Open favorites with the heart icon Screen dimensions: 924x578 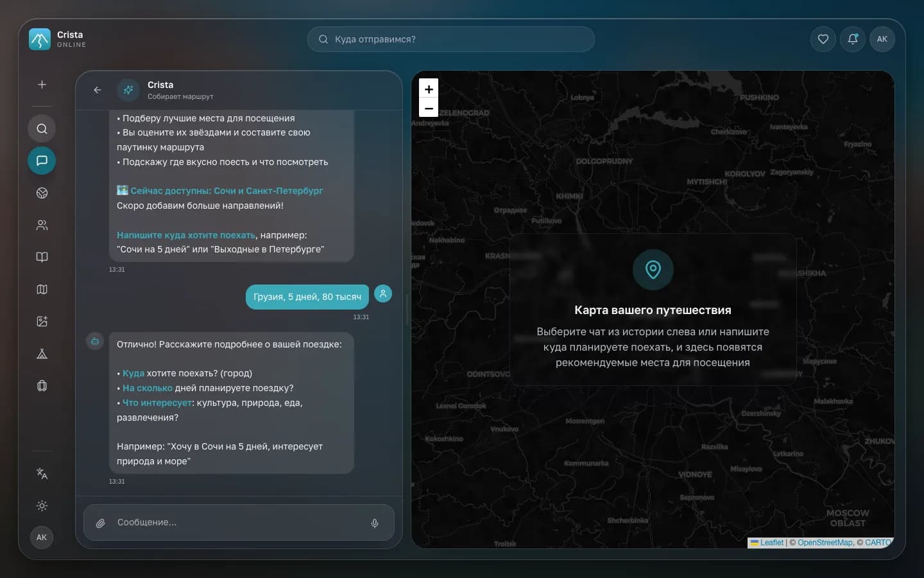pos(823,39)
